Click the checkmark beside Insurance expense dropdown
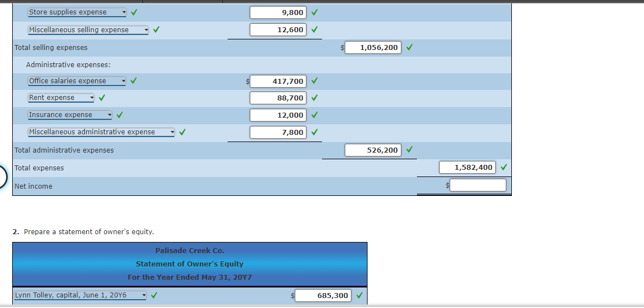 119,115
